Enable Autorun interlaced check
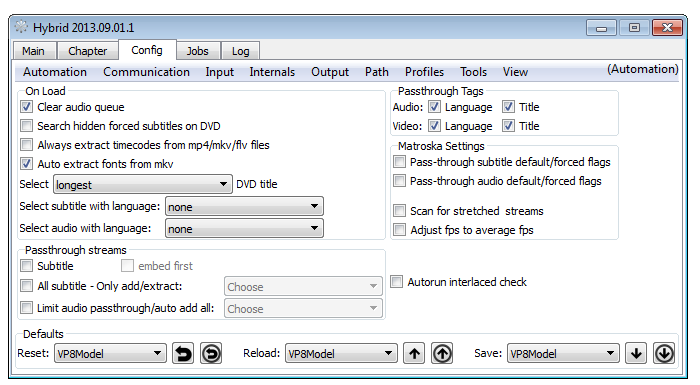700x385 pixels. [396, 282]
